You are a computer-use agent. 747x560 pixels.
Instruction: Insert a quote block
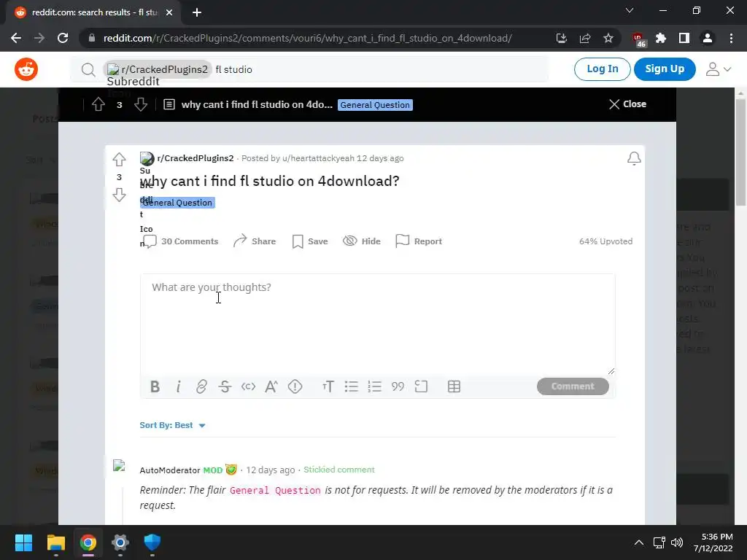tap(398, 386)
